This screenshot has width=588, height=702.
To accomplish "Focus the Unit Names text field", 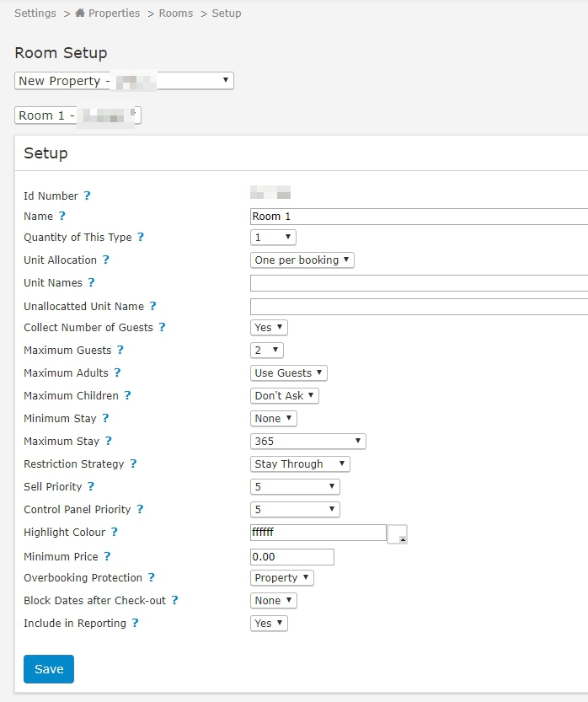I will [x=419, y=283].
